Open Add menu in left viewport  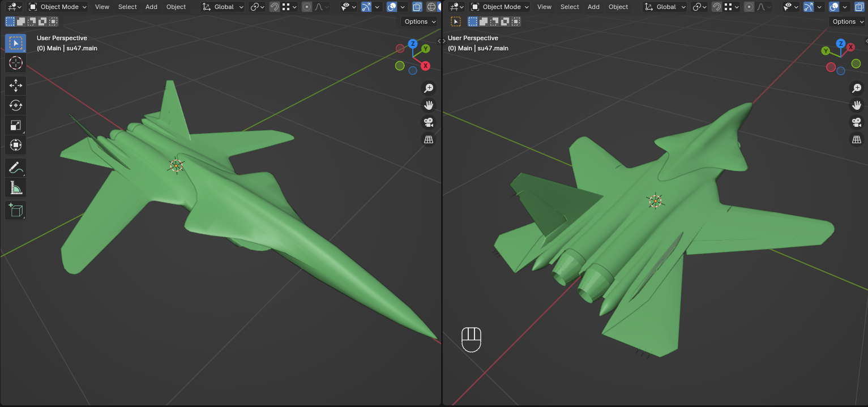pos(151,7)
